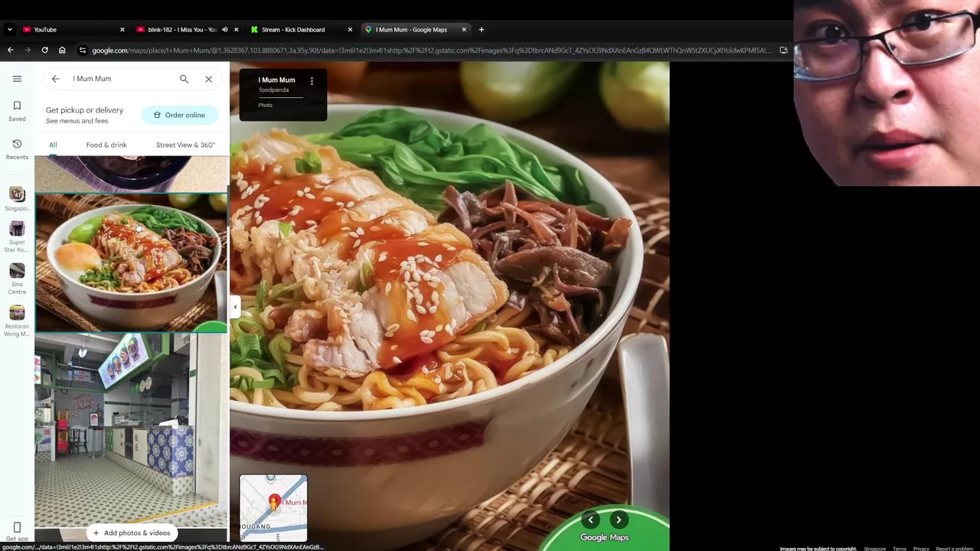Go to the next photo
Screen dimensions: 980x551
tap(619, 520)
